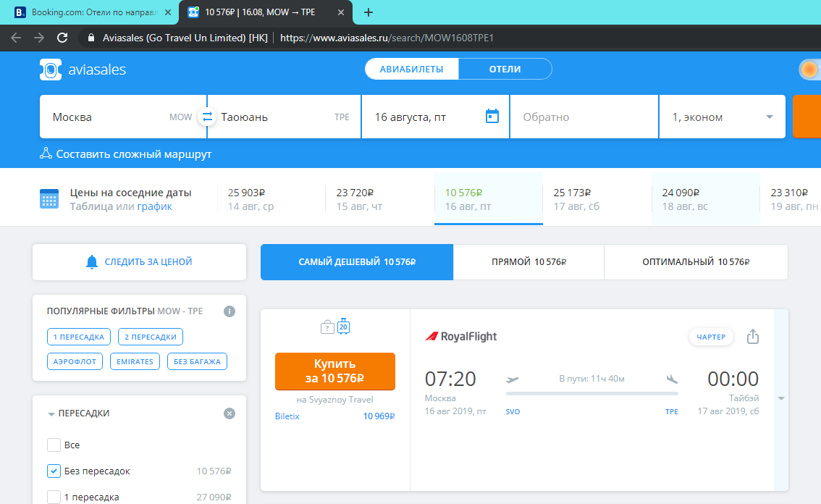Screen dimensions: 821x504
Task: Toggle the EMIRATES filter chip
Action: (x=135, y=361)
